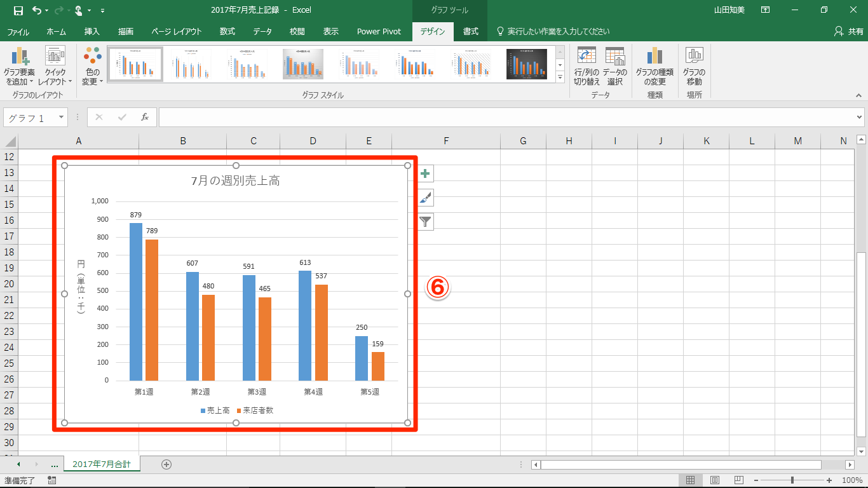The width and height of the screenshot is (868, 488).
Task: Click the green plus Chart Elements button
Action: 426,173
